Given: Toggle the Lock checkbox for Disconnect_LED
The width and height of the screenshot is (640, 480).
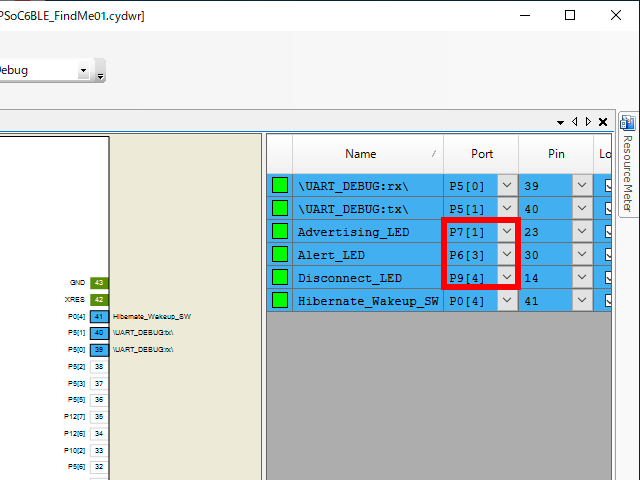Looking at the screenshot, I should point(608,277).
